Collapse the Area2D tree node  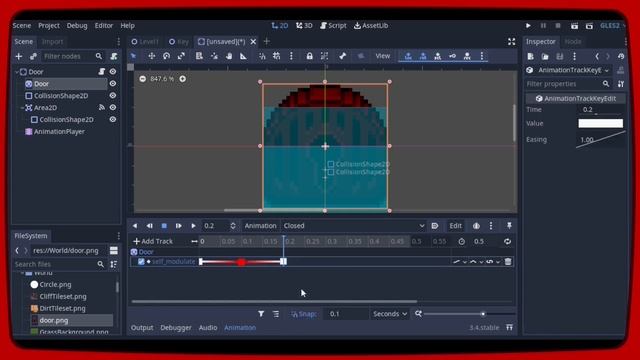click(22, 108)
